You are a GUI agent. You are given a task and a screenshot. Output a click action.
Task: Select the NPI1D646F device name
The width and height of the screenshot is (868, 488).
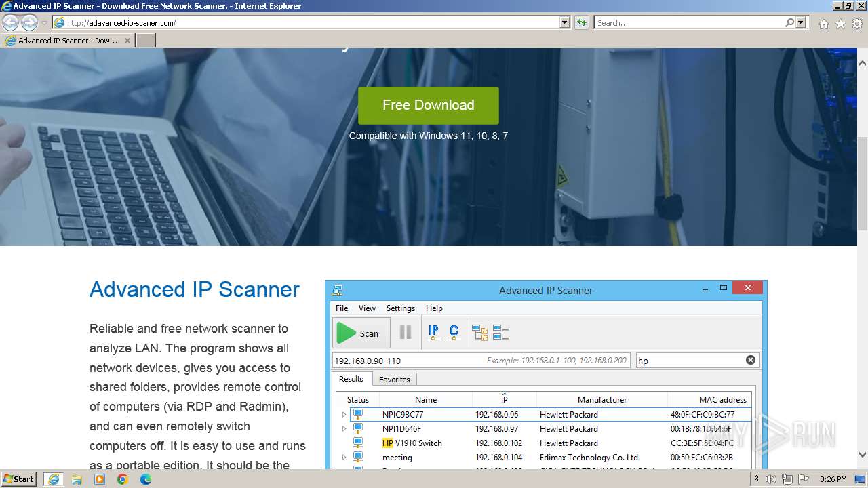click(x=401, y=429)
